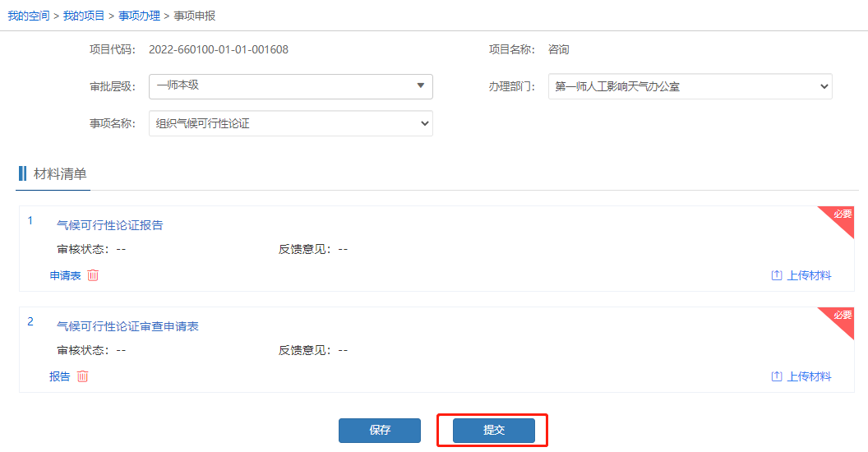Return to 事项办理 breadcrumb
Screen dimensions: 868x452
(x=139, y=16)
